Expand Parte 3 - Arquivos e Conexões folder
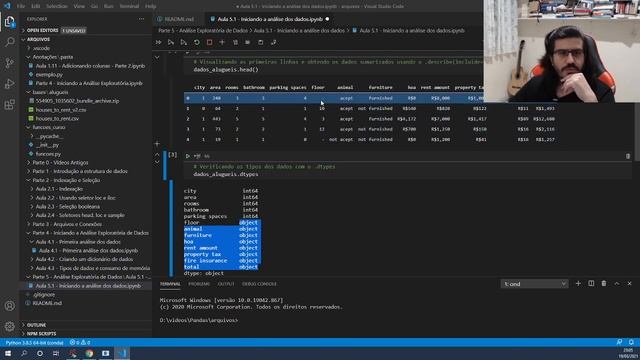Viewport: 640px width, 360px height. coord(67,224)
